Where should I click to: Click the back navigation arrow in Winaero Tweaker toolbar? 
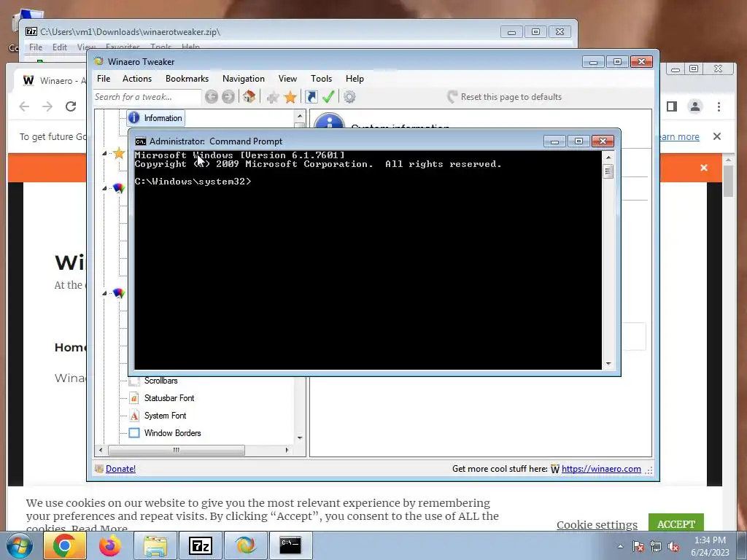212,97
